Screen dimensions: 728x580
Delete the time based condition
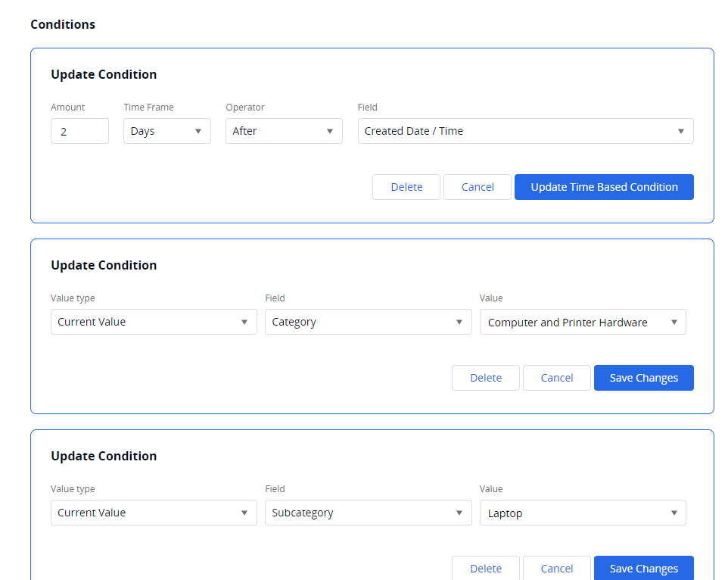click(x=406, y=187)
